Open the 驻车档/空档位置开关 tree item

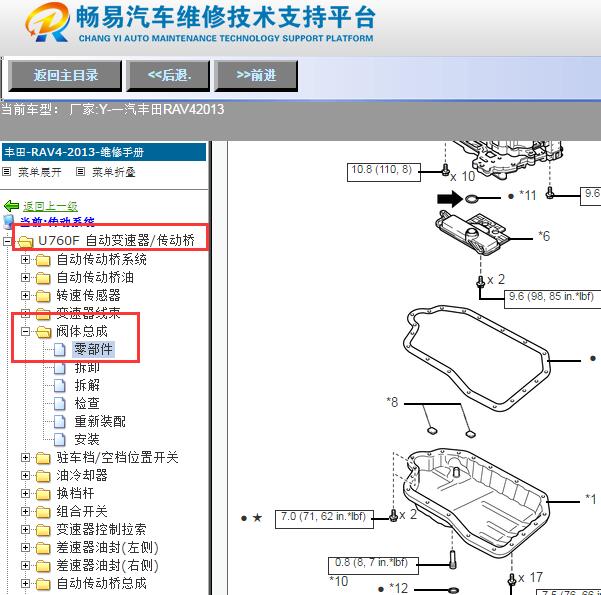tap(117, 457)
